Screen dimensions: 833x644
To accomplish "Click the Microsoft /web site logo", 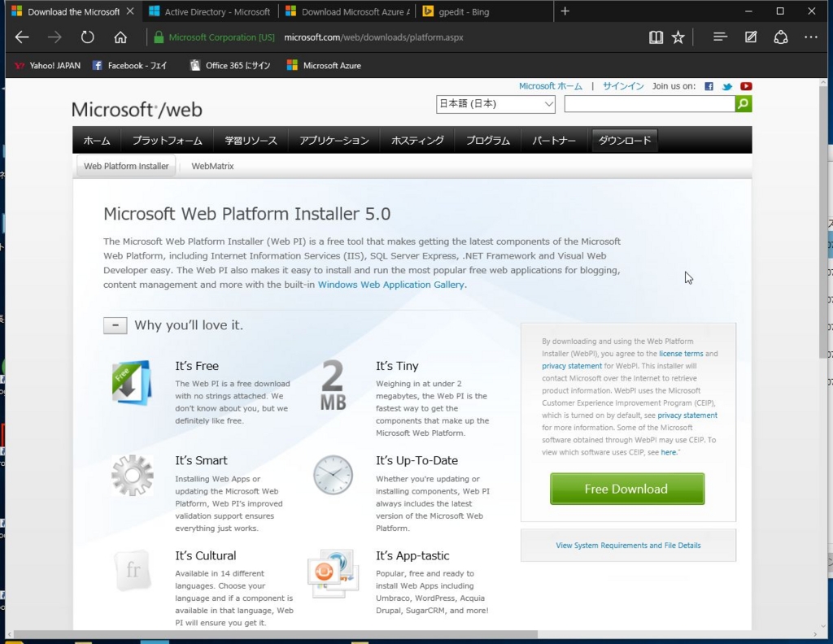I will (x=137, y=110).
